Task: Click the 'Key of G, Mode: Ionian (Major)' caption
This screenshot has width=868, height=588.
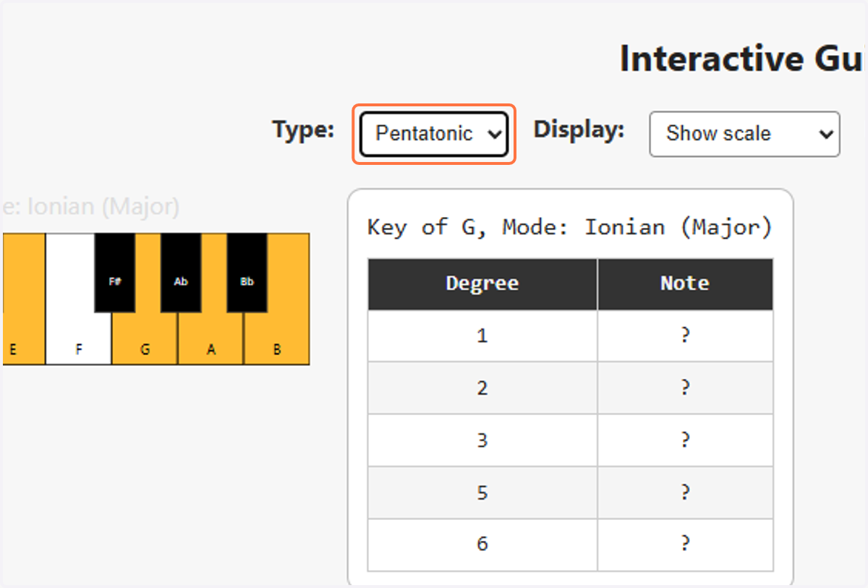Action: tap(570, 227)
